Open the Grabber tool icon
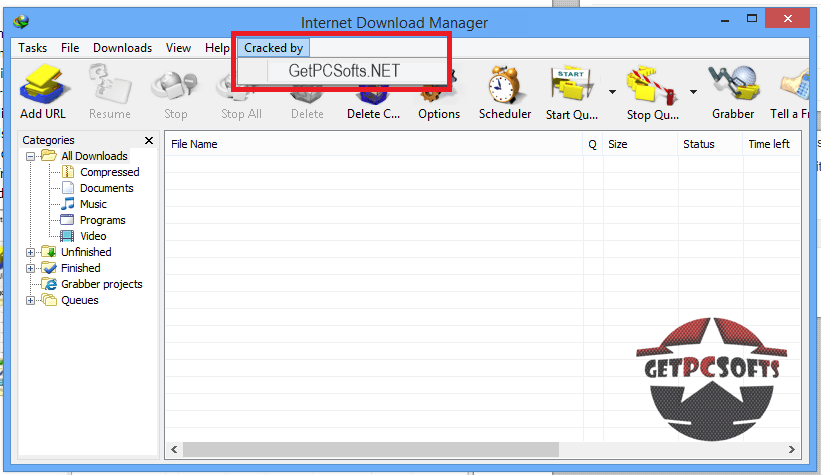The height and width of the screenshot is (476, 824). click(x=733, y=84)
